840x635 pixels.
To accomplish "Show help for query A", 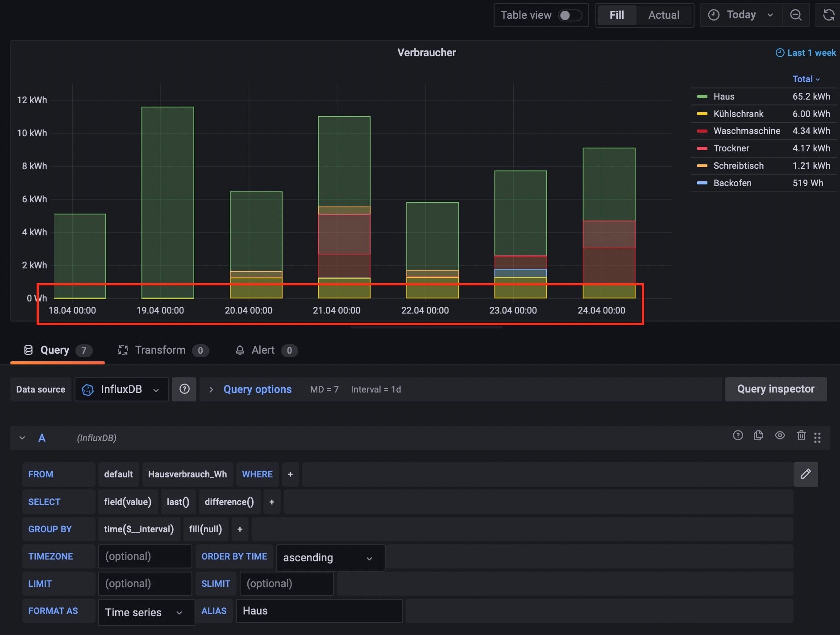I will click(738, 435).
